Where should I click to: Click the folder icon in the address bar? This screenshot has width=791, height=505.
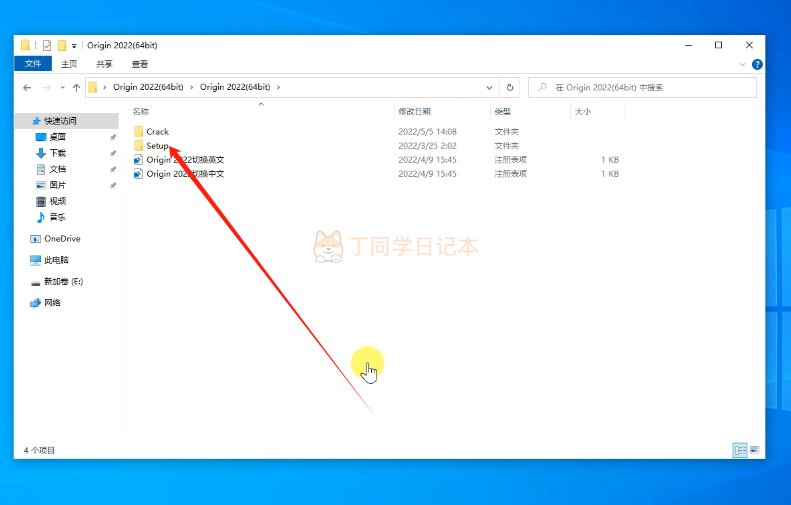click(92, 87)
